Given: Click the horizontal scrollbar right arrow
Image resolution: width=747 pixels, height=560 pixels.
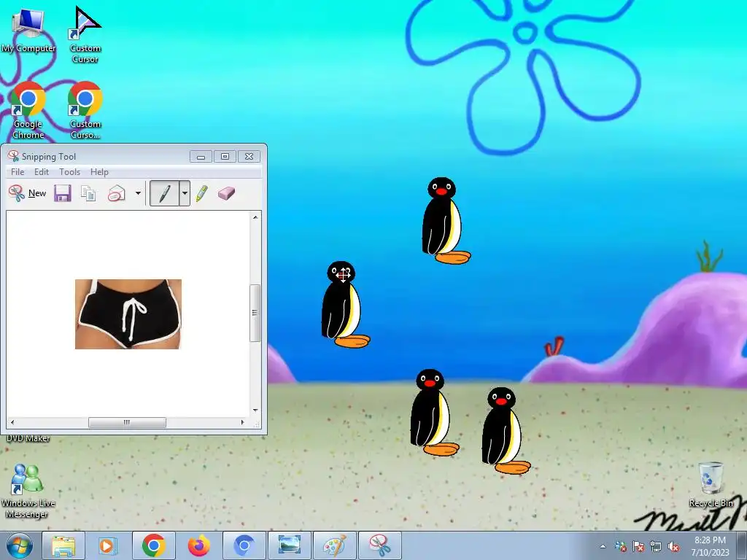Looking at the screenshot, I should (x=243, y=422).
